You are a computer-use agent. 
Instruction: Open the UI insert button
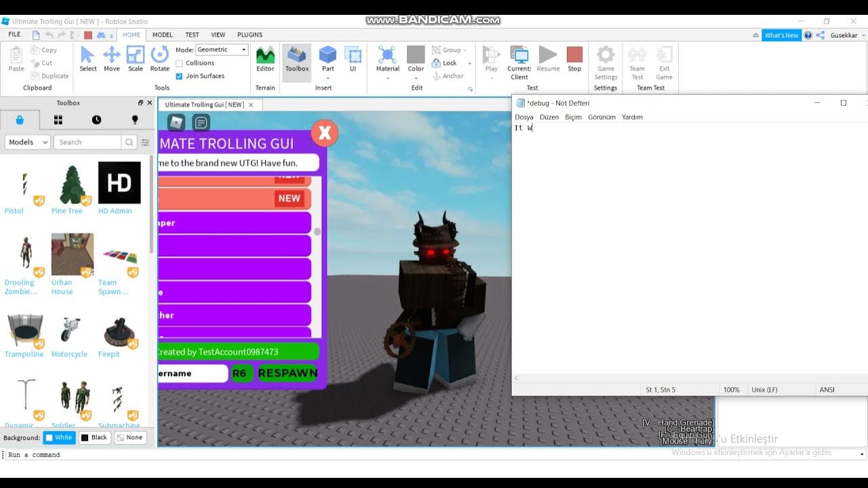pyautogui.click(x=353, y=59)
